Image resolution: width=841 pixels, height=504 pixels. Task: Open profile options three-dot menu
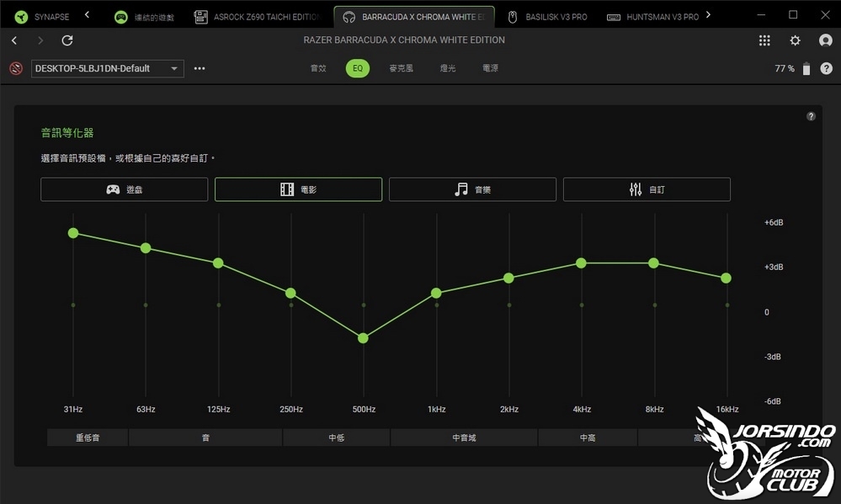click(200, 69)
